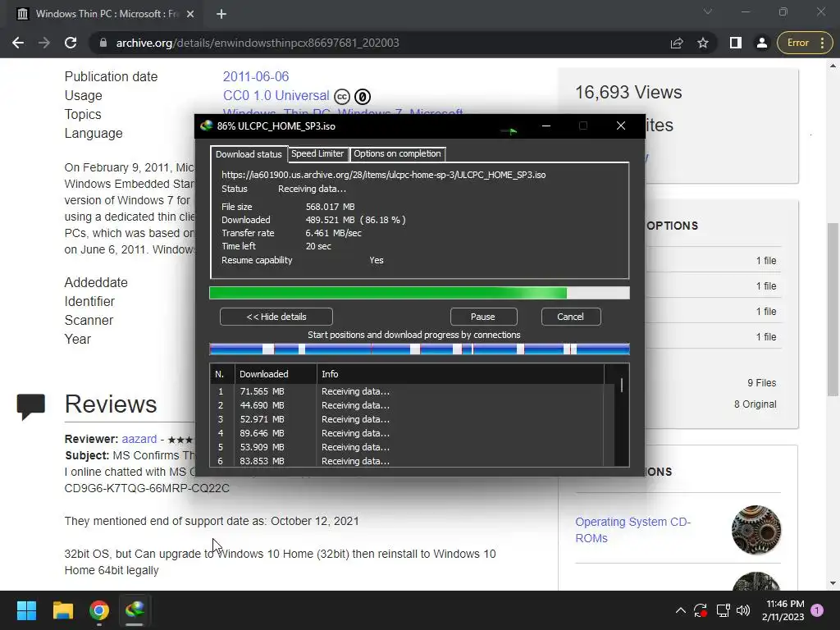840x630 pixels.
Task: Open the CC0 1.0 Universal license link
Action: tap(276, 95)
